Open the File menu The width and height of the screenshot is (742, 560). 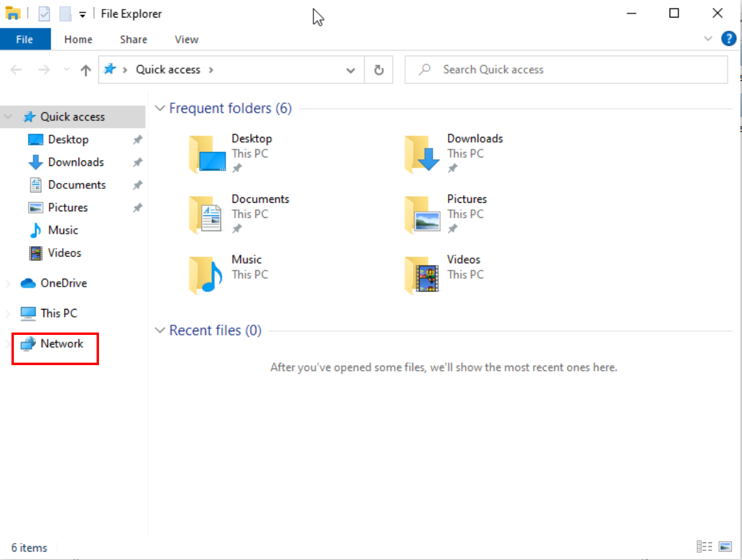pos(25,39)
